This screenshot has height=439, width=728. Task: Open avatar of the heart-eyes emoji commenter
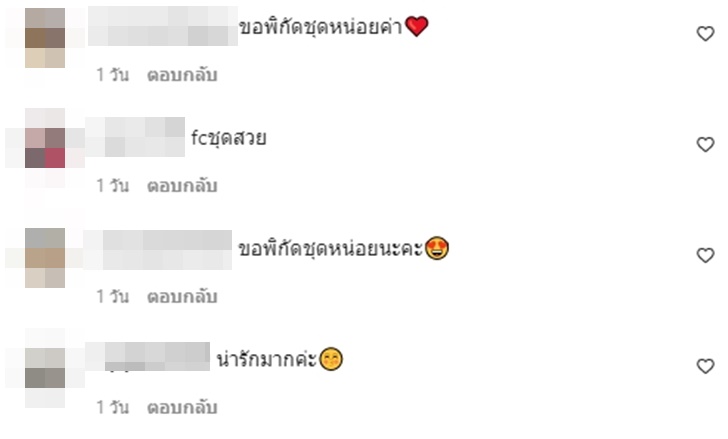pos(45,258)
